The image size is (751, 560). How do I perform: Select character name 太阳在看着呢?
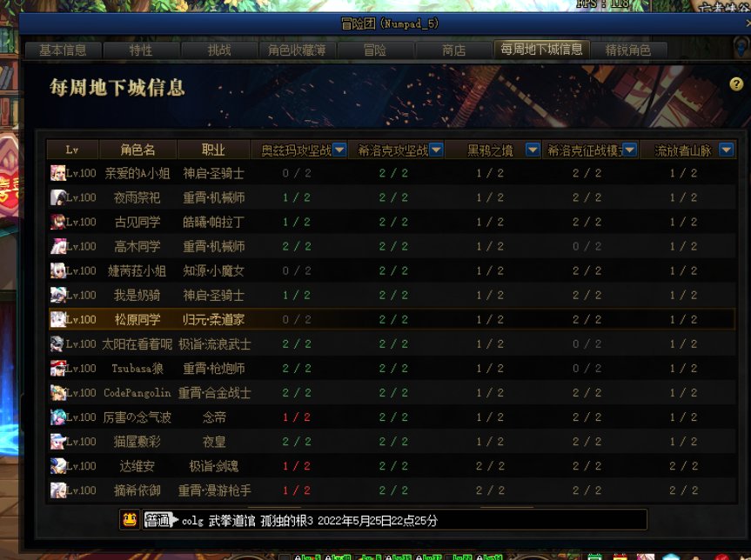pyautogui.click(x=137, y=344)
